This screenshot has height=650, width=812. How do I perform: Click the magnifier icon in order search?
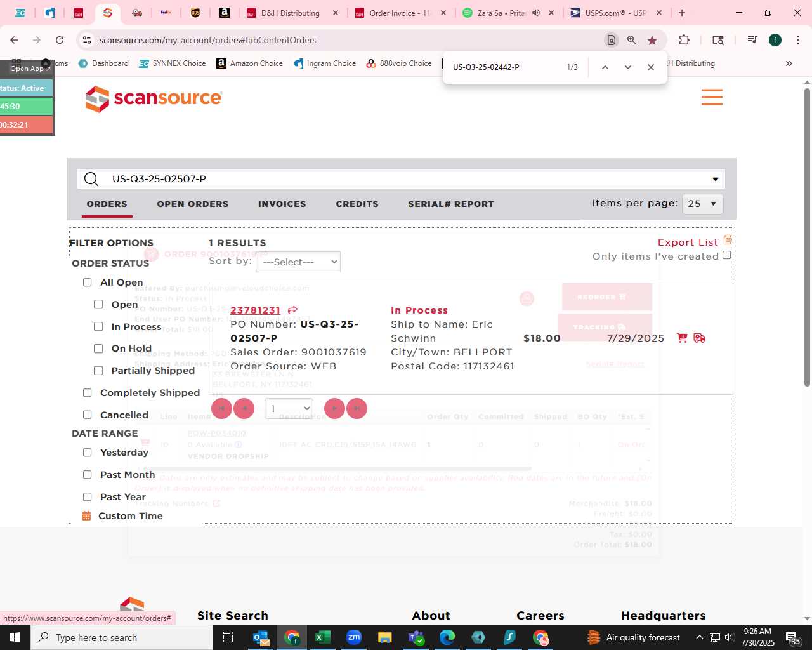click(91, 179)
